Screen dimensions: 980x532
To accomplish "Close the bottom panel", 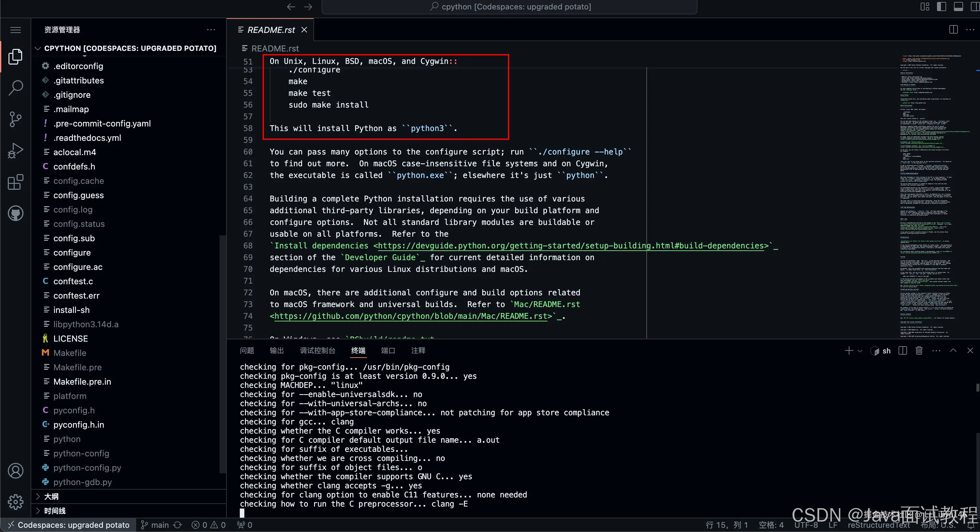I will pyautogui.click(x=970, y=350).
